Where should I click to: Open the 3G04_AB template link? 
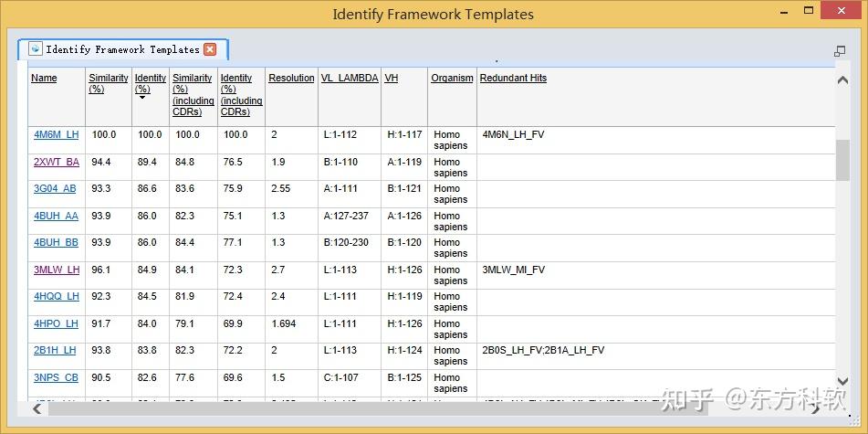(x=55, y=188)
